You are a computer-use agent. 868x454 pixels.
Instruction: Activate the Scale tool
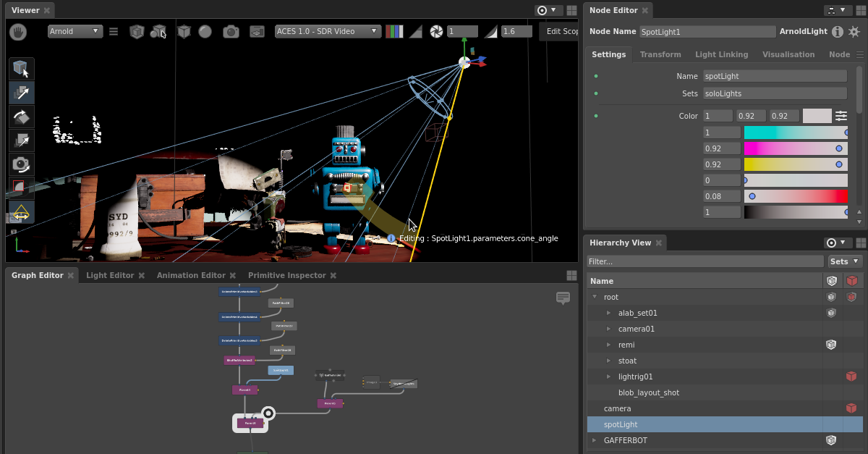click(21, 140)
